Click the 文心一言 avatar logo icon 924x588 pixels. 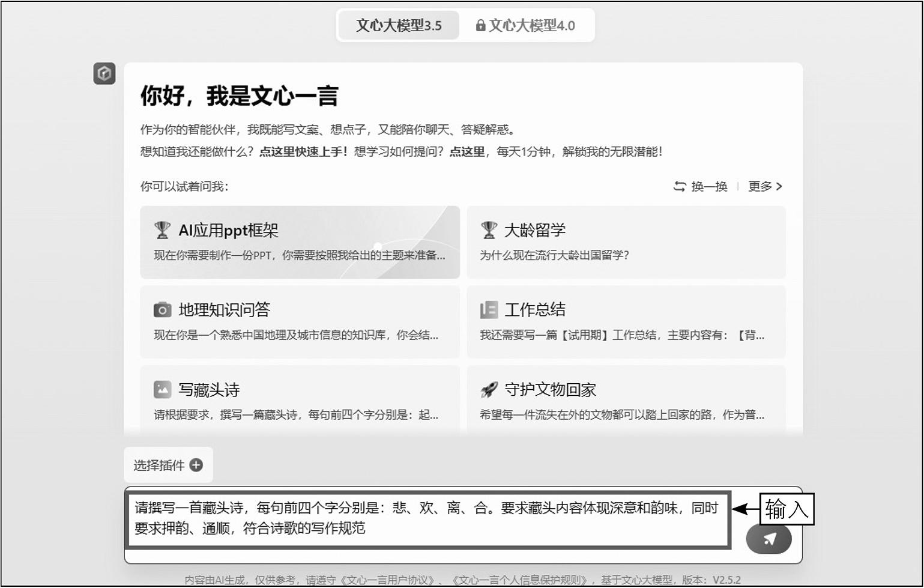104,73
